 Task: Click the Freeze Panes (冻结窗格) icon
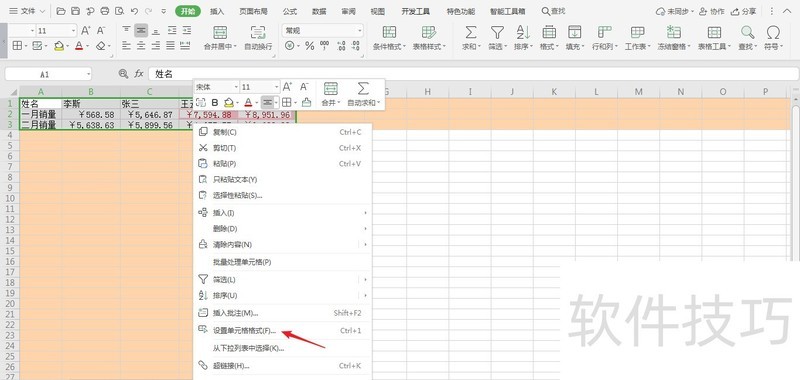coord(674,33)
